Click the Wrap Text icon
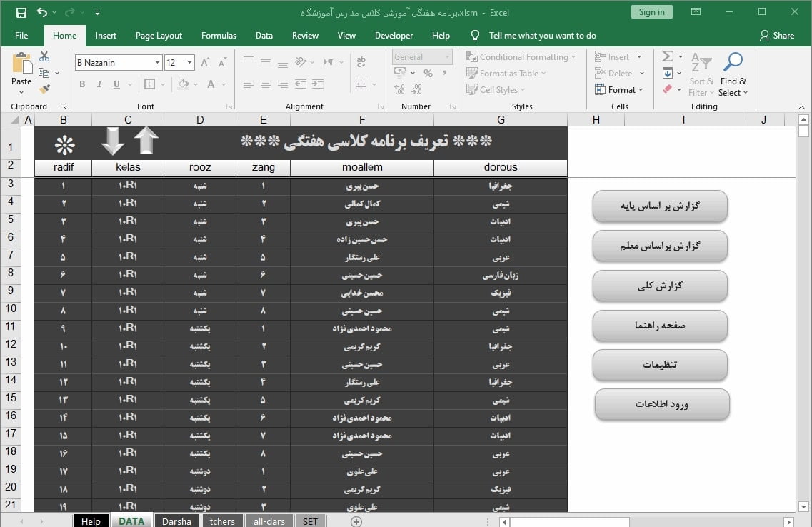812x527 pixels. click(361, 62)
